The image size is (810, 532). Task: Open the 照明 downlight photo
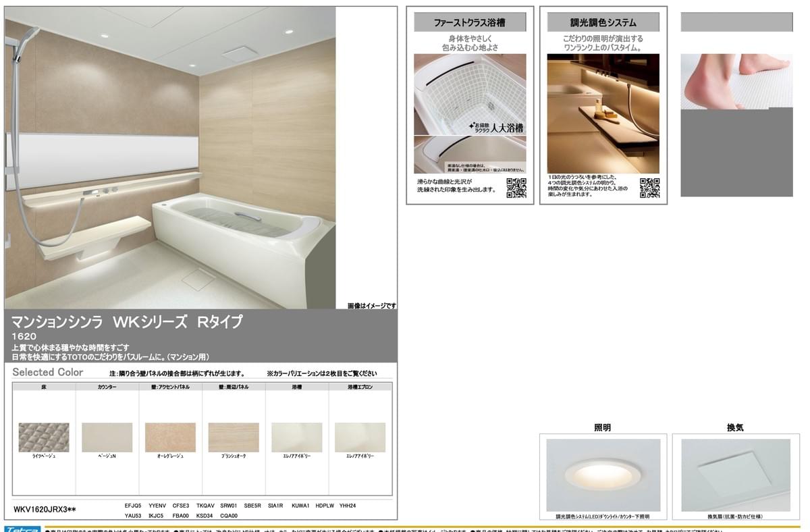603,475
